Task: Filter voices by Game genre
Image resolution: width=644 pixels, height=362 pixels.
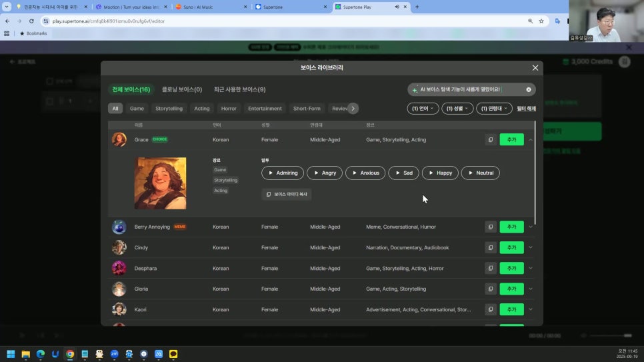Action: (137, 109)
